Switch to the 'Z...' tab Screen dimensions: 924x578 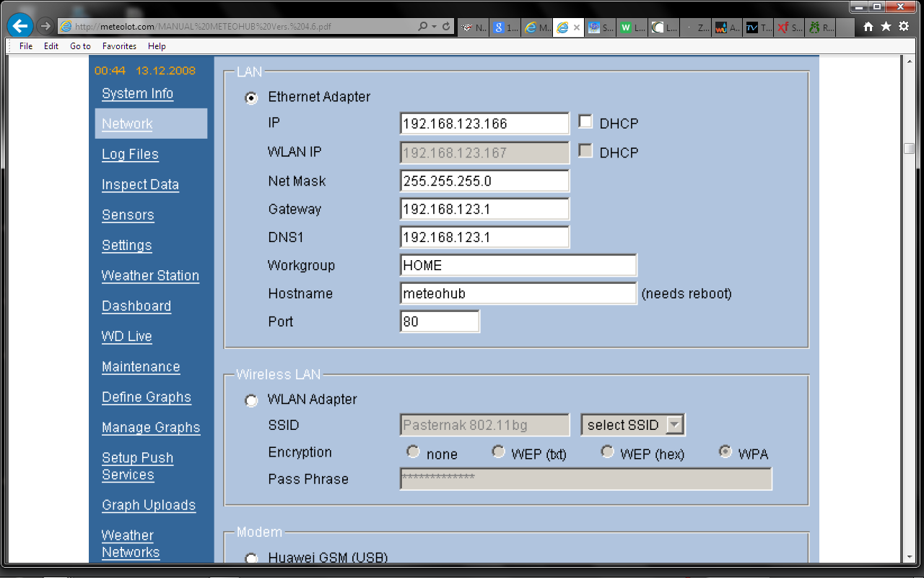696,28
